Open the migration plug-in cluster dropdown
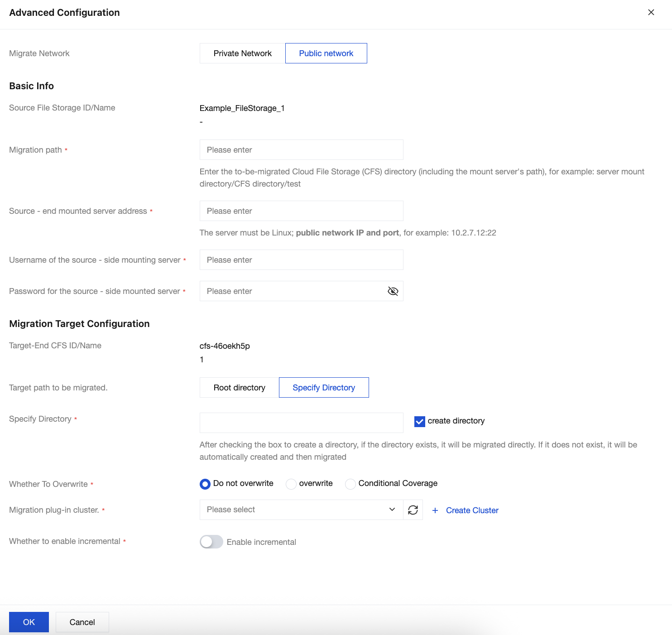Screen dimensions: 672x635 (294, 510)
